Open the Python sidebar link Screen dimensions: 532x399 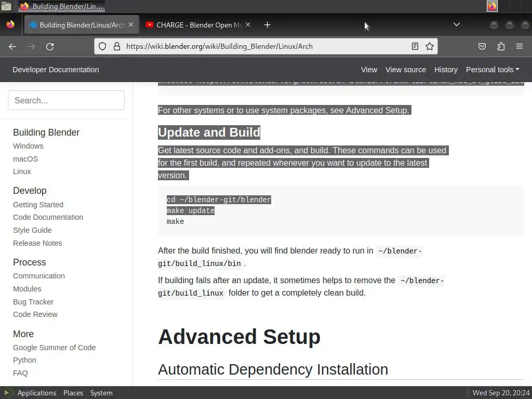[x=24, y=360]
